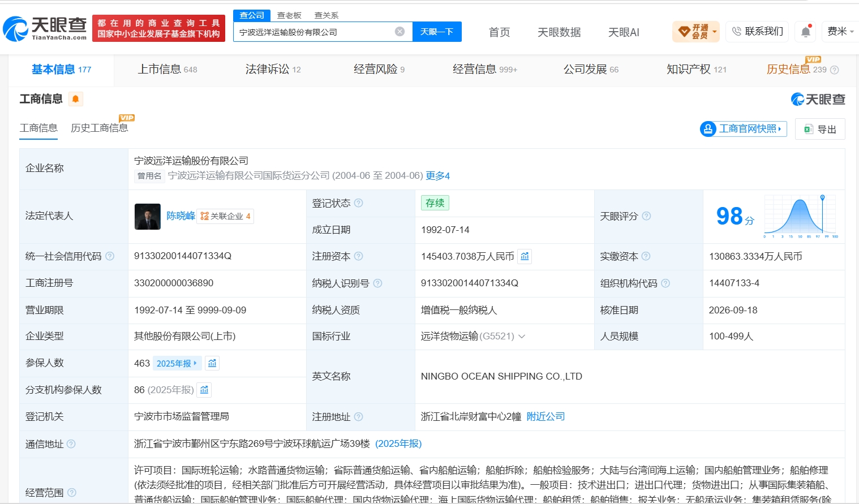Viewport: 859px width, 504px height.
Task: Click the help icon next to 注册地址
Action: pos(358,417)
